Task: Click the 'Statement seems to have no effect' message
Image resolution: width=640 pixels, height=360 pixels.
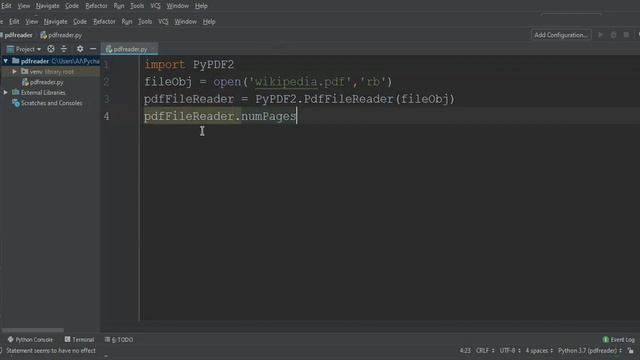Action: (x=51, y=351)
